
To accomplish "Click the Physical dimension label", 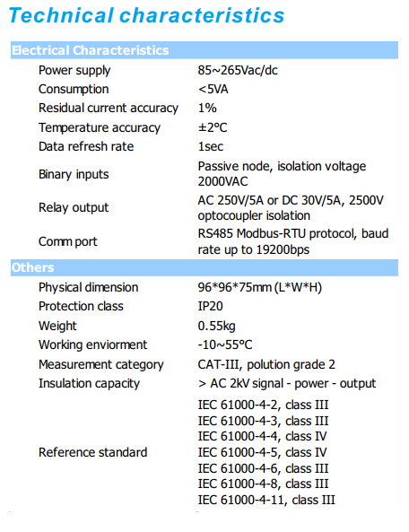I will (x=88, y=287).
